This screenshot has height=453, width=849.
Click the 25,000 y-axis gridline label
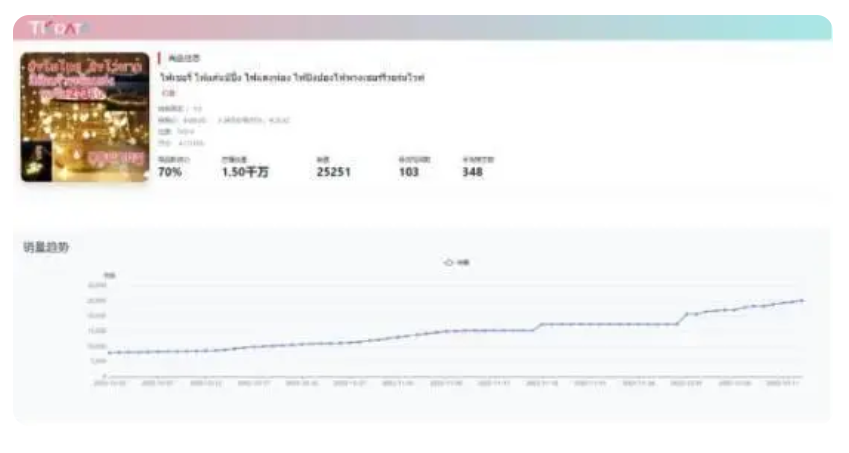pos(97,300)
